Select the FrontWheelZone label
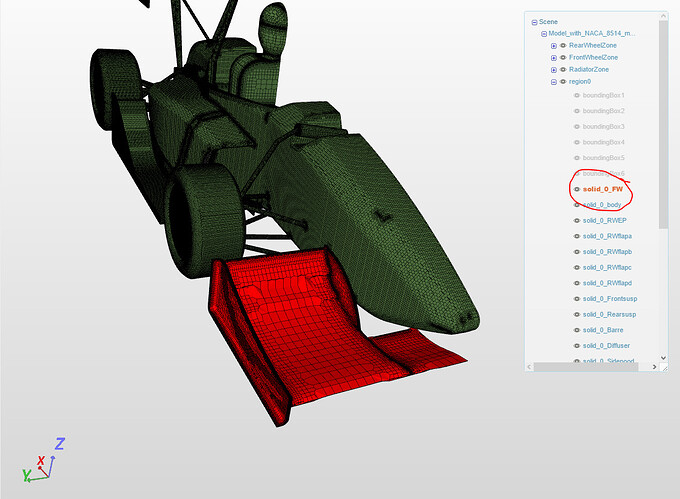680x499 pixels. pos(593,57)
